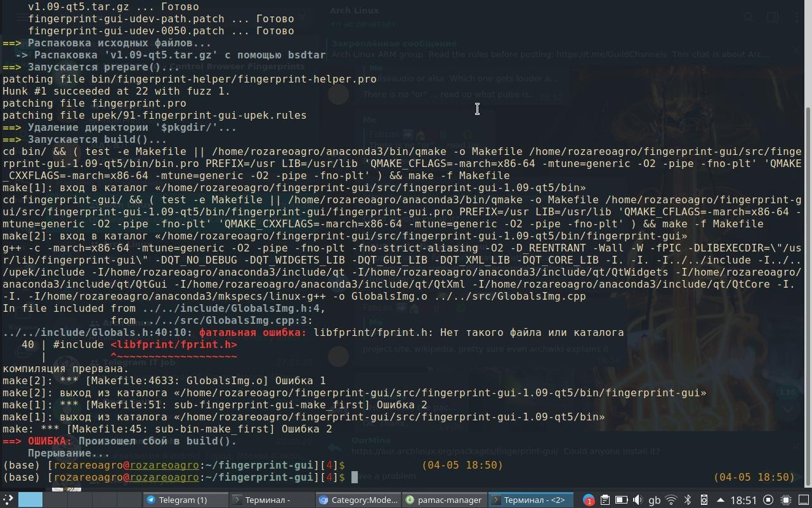812x508 pixels.
Task: Switch to the pamac-manager taskbar entry
Action: (444, 500)
